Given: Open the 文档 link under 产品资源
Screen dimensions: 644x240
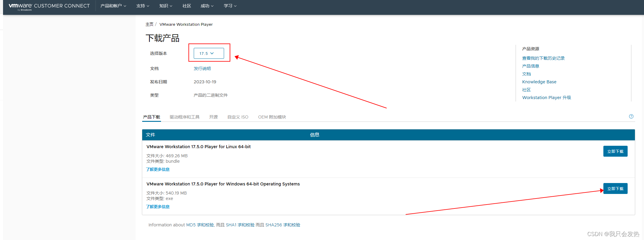Looking at the screenshot, I should (526, 74).
